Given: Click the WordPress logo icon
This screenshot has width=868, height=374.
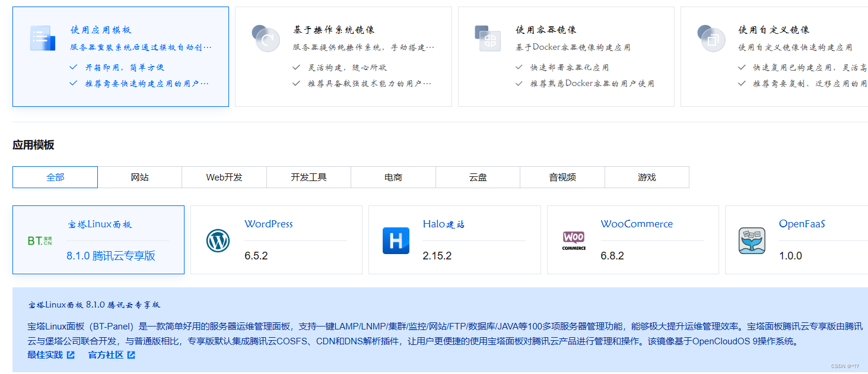Looking at the screenshot, I should coord(218,240).
